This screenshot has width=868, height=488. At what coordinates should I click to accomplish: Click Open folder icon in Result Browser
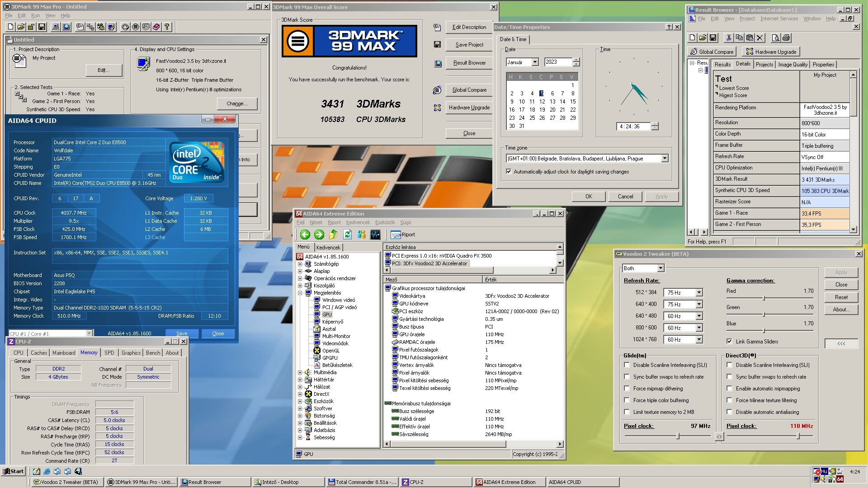click(x=703, y=38)
